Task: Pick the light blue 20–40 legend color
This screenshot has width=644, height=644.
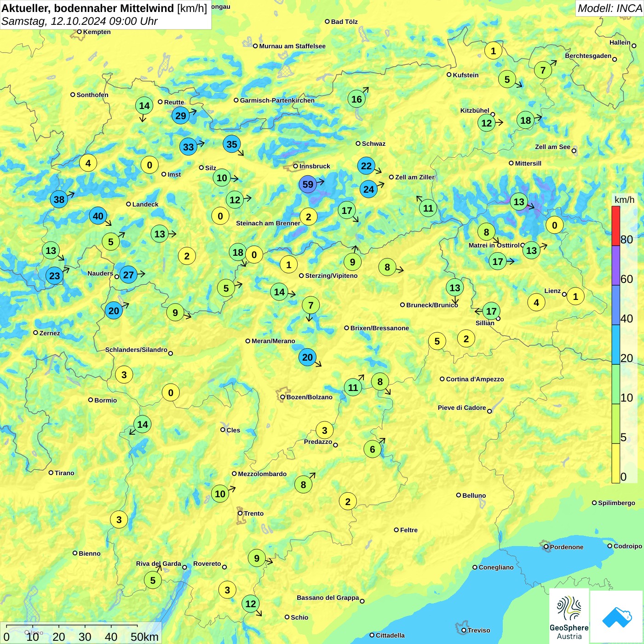Action: tap(615, 345)
